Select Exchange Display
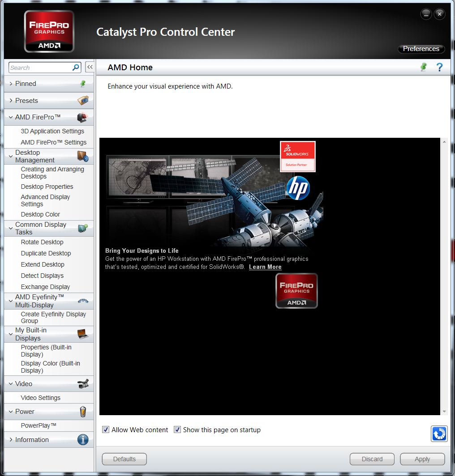This screenshot has height=476, width=455. (x=45, y=287)
